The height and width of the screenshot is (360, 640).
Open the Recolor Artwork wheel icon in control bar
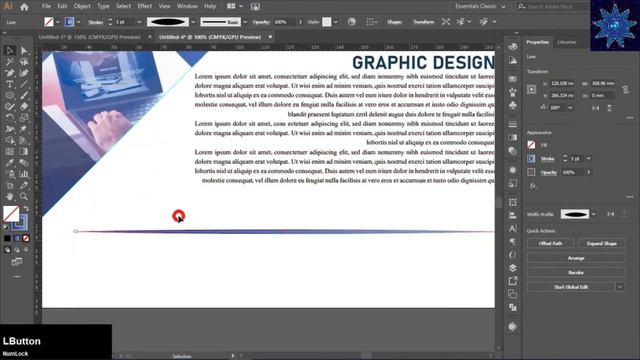(x=351, y=22)
